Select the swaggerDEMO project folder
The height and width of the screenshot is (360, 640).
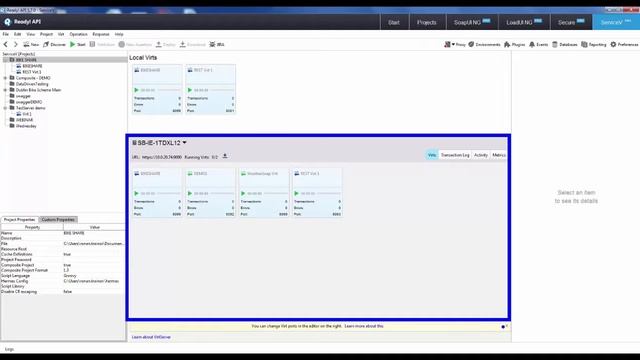[x=29, y=102]
